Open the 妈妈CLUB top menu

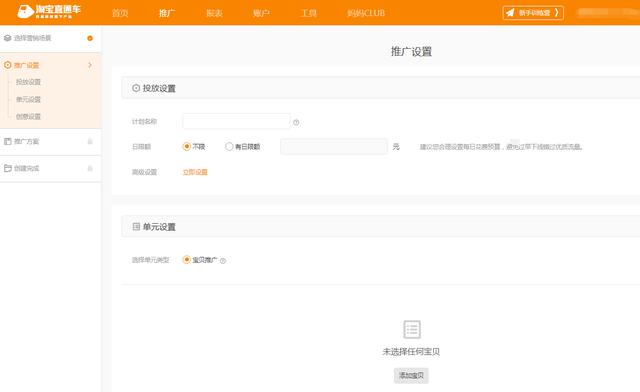[366, 13]
